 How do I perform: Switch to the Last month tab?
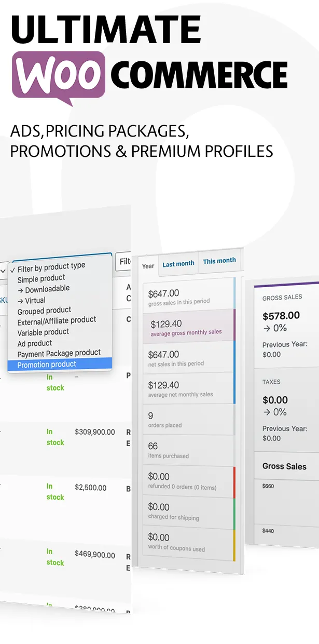[178, 264]
